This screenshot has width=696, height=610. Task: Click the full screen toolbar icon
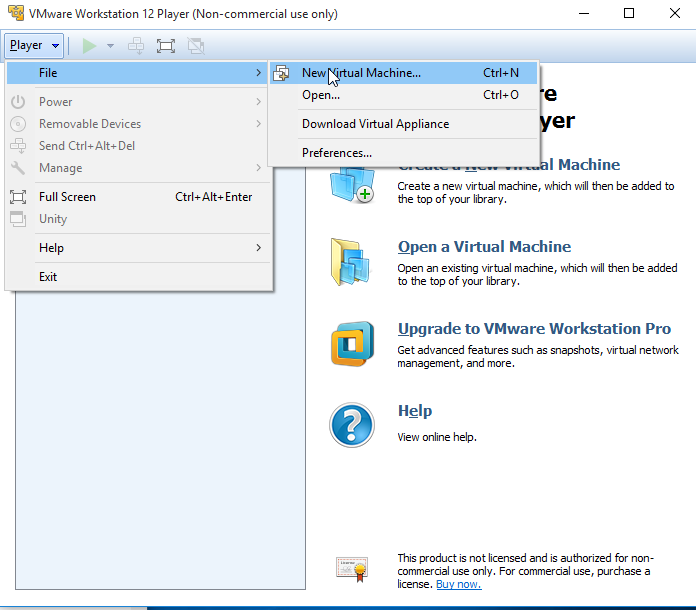tap(166, 46)
